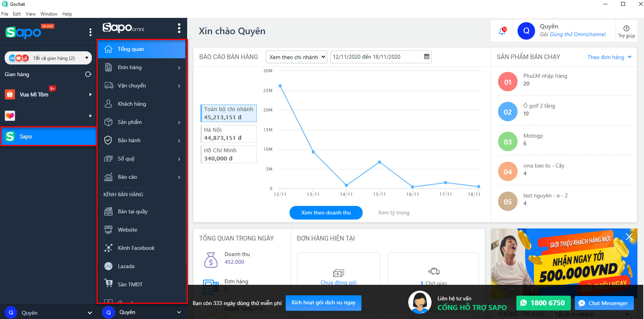This screenshot has width=644, height=319.
Task: Expand Quyên account menu in Sapo sidebar
Action: 179,312
